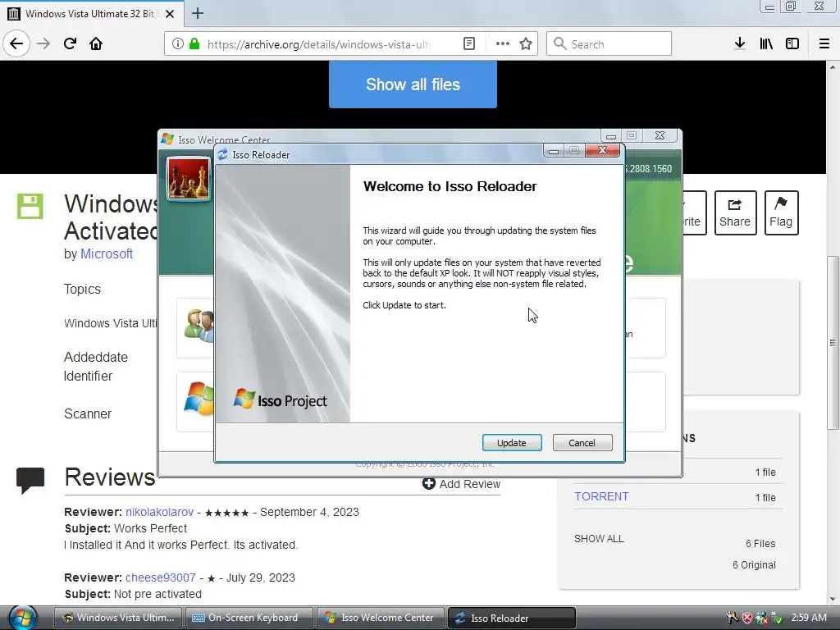Screen dimensions: 840x630
Task: Click the chess icon in Isso Welcome Center
Action: point(188,178)
